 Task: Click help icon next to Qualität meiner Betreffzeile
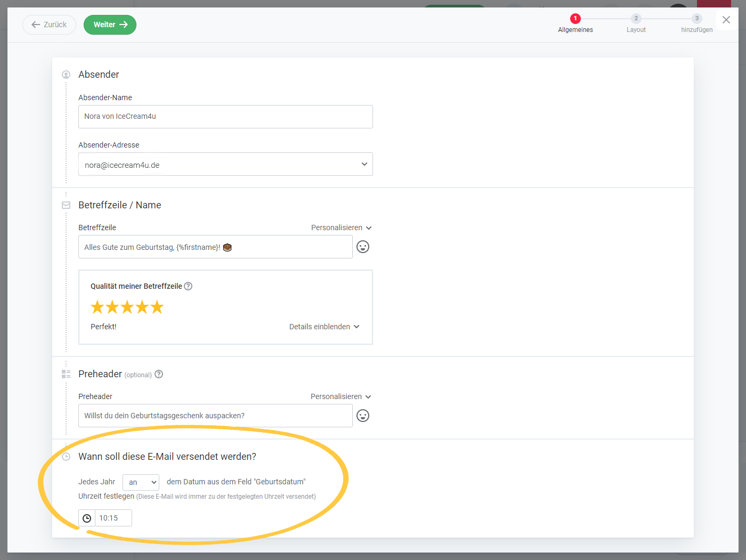188,286
